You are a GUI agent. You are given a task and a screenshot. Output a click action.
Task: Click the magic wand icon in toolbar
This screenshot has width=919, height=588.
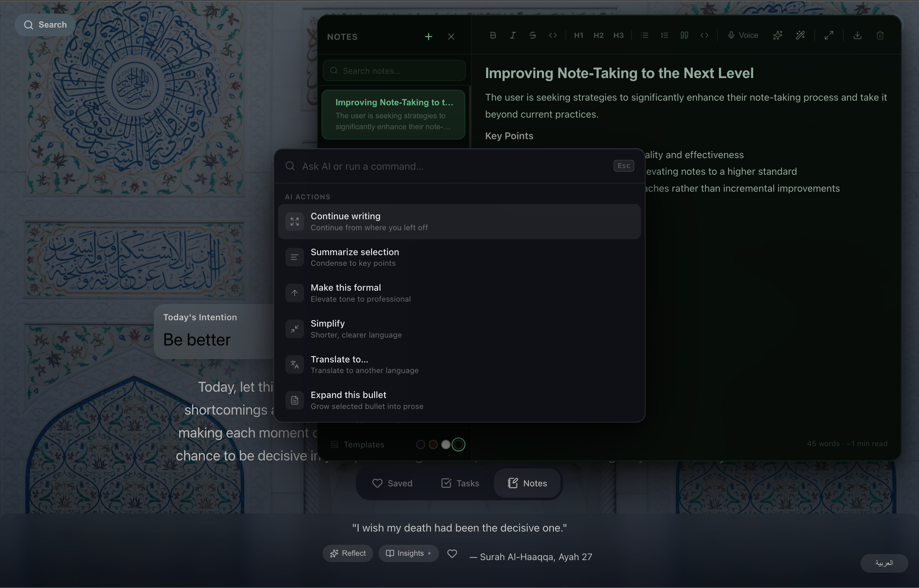(800, 36)
